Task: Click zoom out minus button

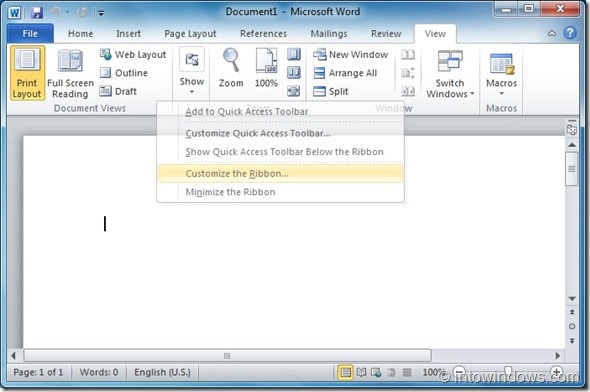Action: pyautogui.click(x=459, y=372)
